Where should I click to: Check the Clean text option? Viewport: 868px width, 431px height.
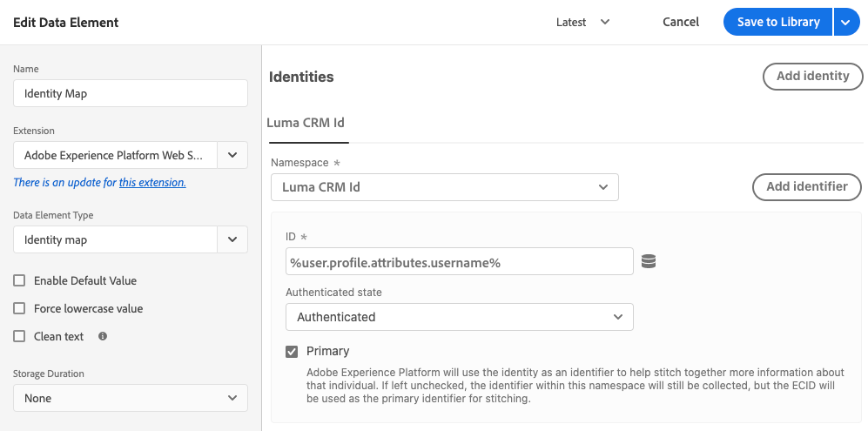click(x=19, y=336)
